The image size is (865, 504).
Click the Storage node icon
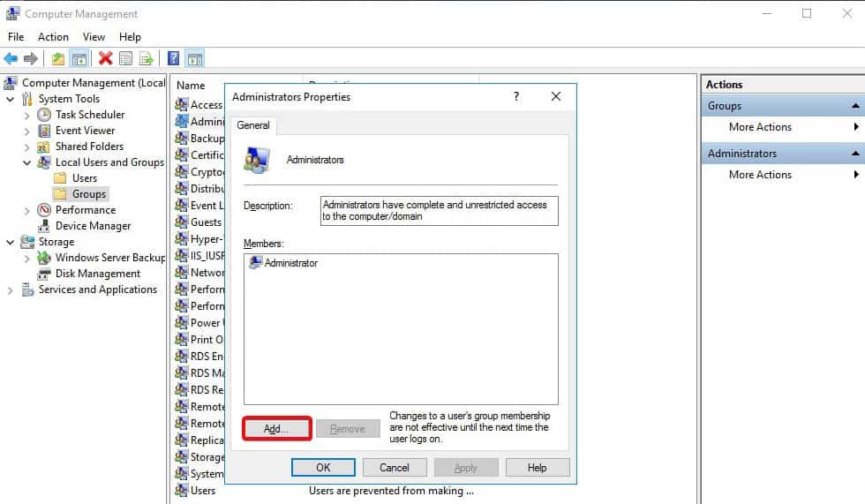pos(27,242)
